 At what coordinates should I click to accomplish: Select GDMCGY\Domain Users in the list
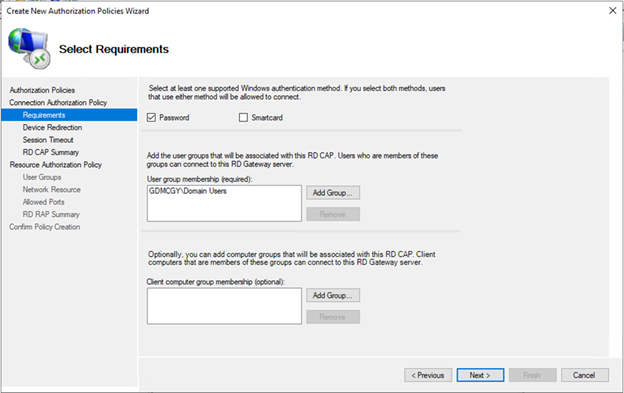188,191
